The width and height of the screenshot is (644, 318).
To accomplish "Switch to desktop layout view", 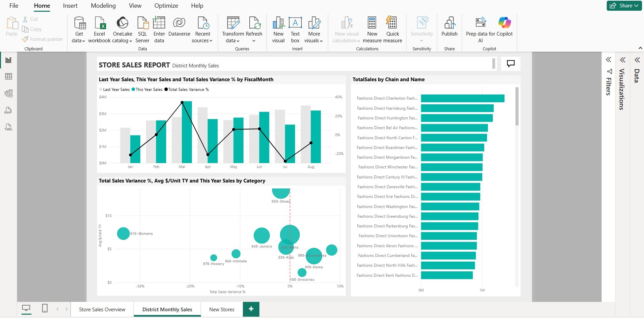I will click(x=26, y=308).
